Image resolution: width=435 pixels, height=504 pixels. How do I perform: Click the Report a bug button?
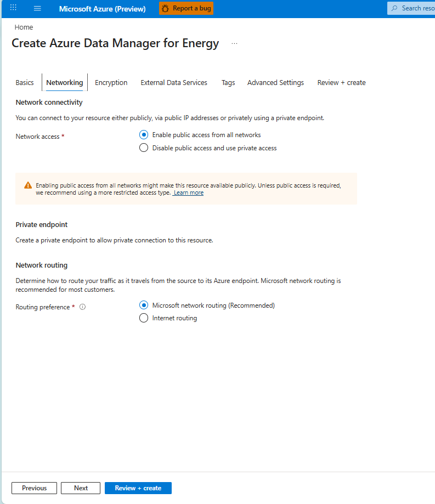(186, 8)
